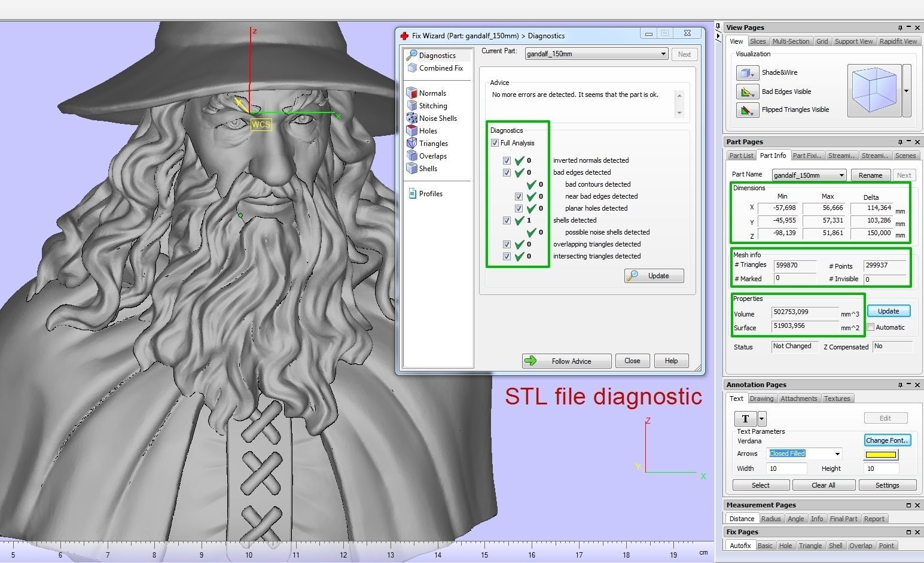The image size is (924, 563).
Task: Click Clear All annotations button
Action: 823,485
